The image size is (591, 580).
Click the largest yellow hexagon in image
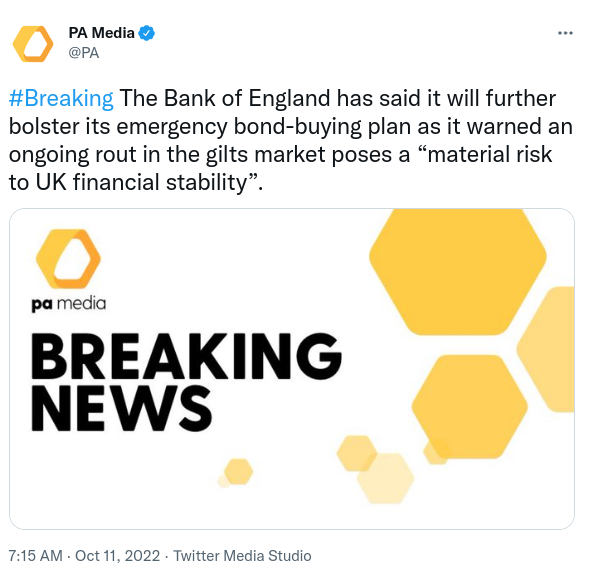458,272
